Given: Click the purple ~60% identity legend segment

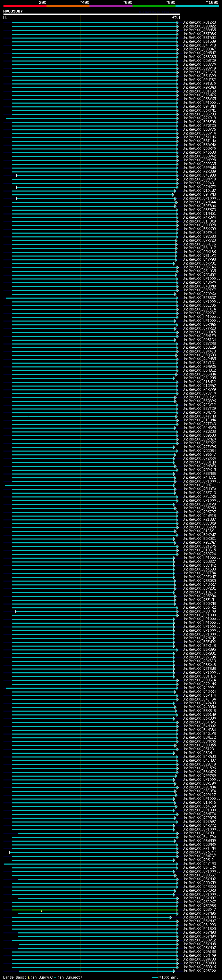Looking at the screenshot, I should (x=111, y=6).
